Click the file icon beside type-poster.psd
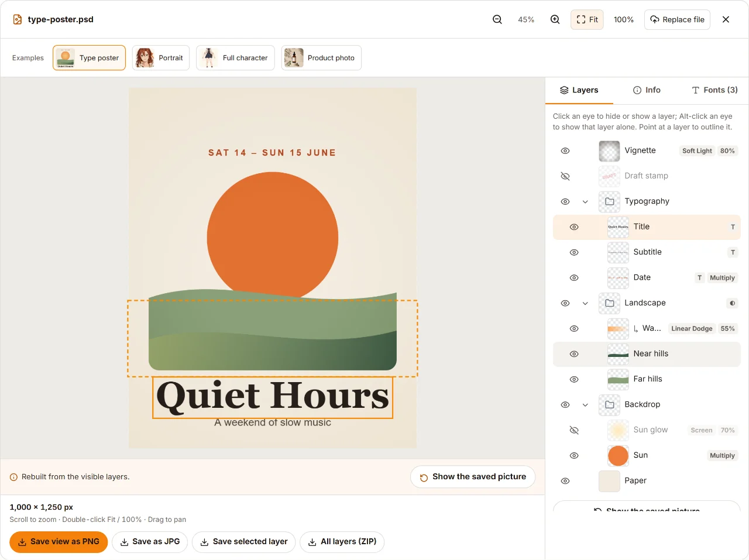 [18, 19]
